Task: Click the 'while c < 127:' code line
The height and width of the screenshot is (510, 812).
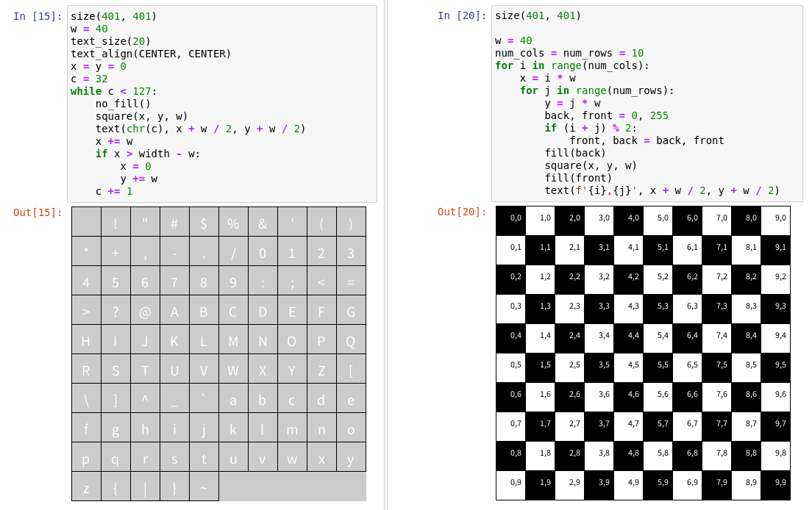Action: (x=114, y=91)
